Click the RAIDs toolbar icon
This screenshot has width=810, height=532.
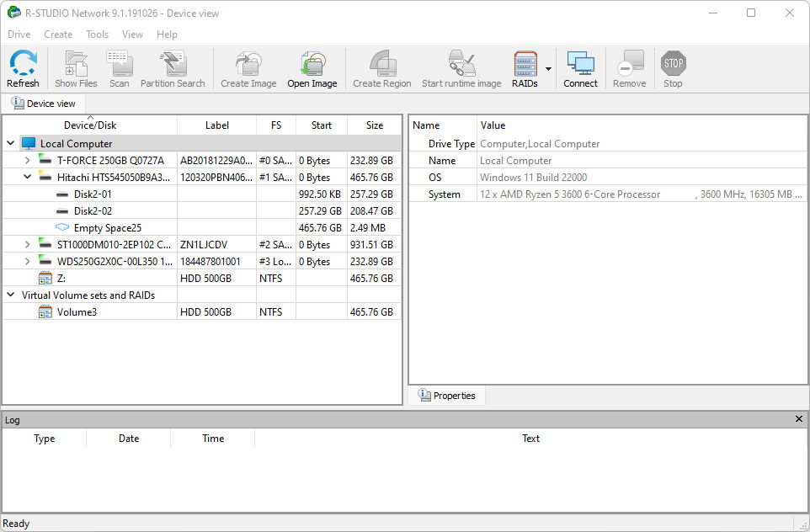[525, 64]
